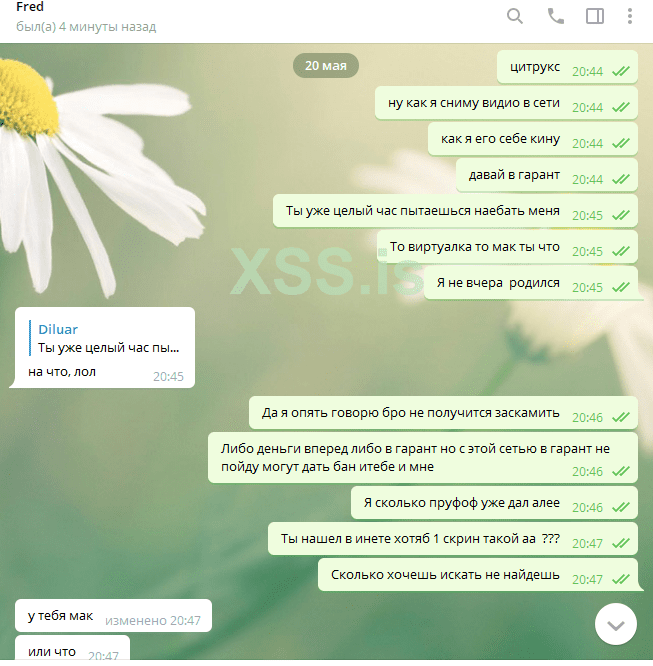Screen dimensions: 653x666
Task: Click checkmarks on 'как я его себе кину'
Action: [621, 144]
